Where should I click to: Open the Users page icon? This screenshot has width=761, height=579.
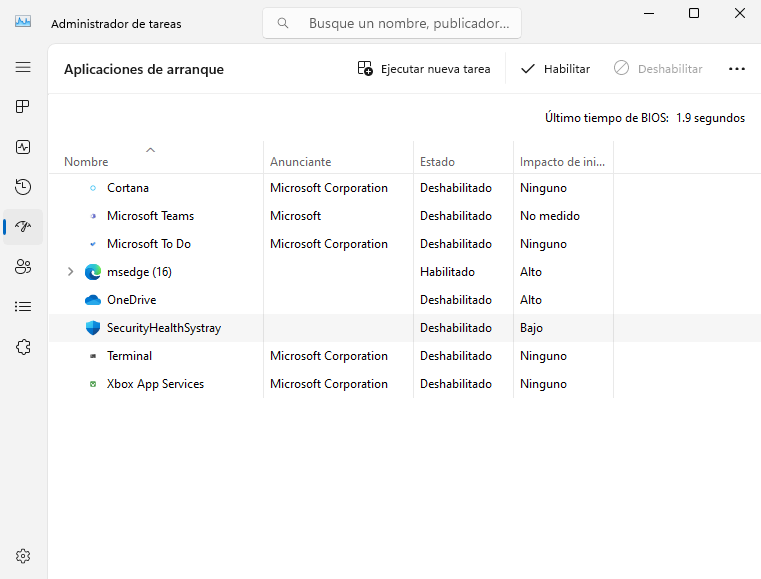click(x=23, y=267)
